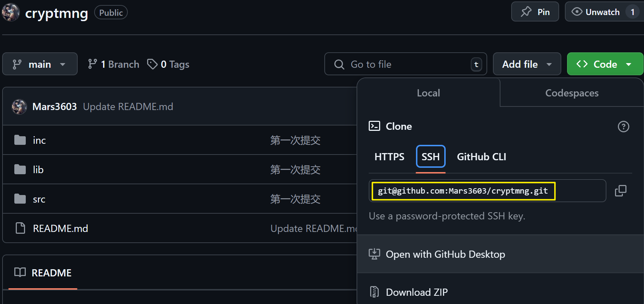The image size is (644, 304).
Task: Select the HTTPS clone option
Action: pos(389,157)
